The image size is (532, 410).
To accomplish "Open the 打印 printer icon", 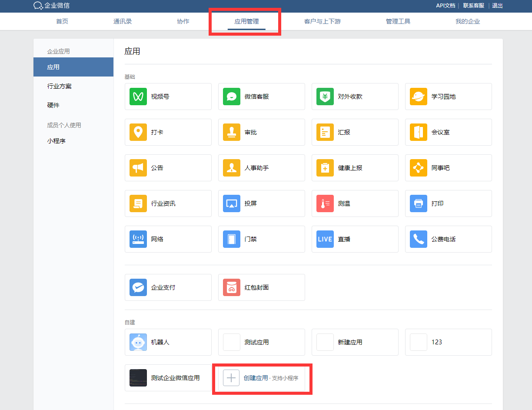I will point(419,203).
